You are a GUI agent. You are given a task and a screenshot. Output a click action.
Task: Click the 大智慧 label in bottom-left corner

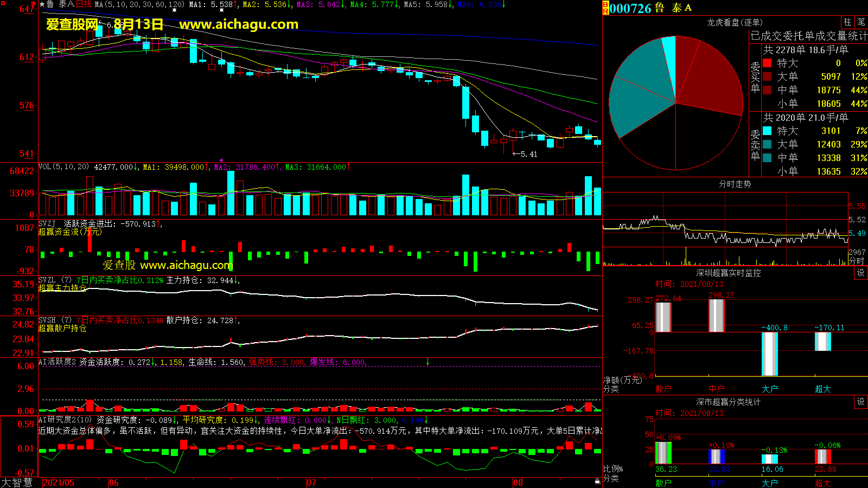[17, 483]
